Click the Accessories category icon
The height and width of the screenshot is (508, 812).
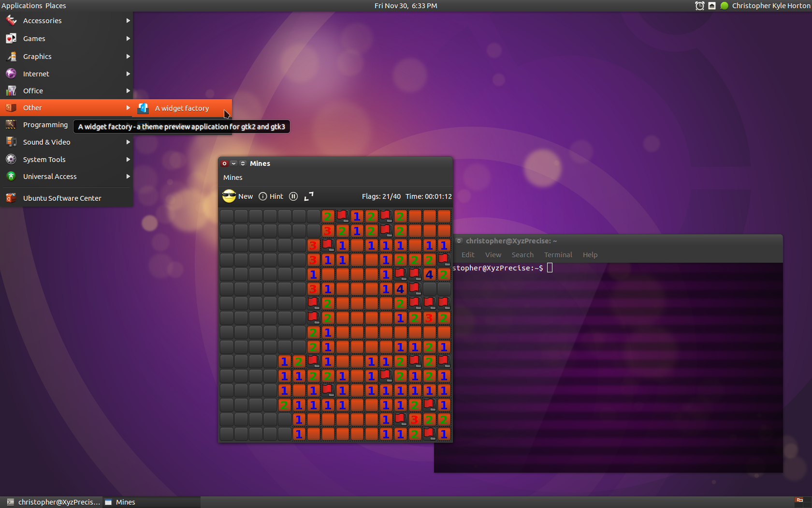click(x=11, y=20)
